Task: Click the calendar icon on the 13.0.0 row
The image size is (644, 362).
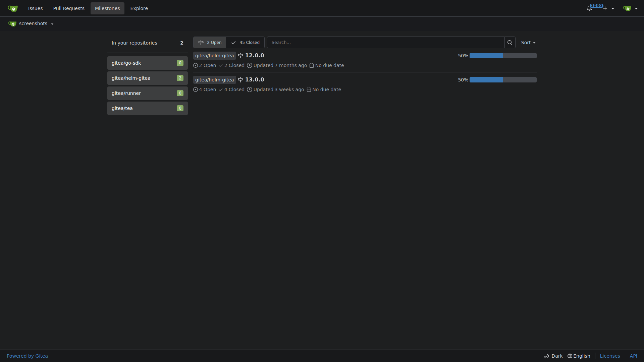Action: click(309, 89)
